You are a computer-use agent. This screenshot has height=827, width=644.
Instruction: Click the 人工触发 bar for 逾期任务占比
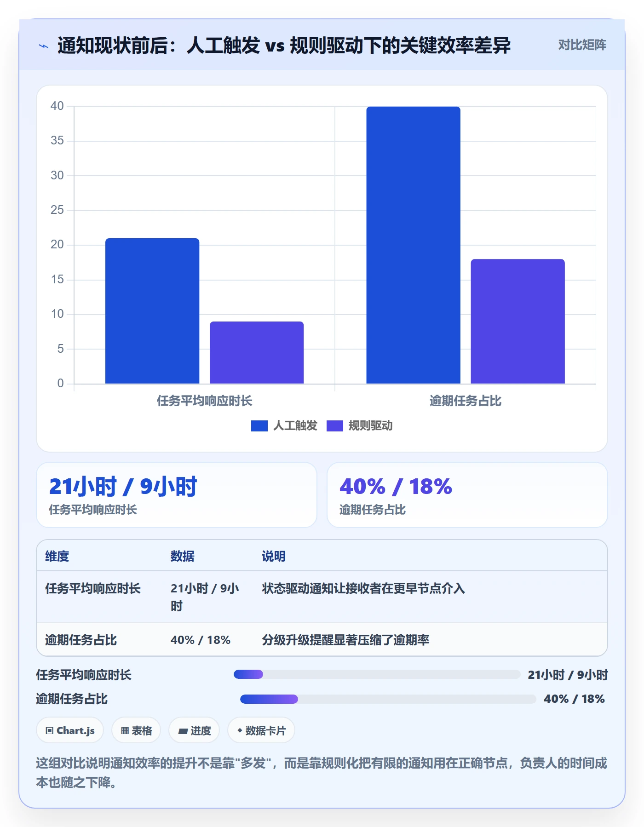pos(413,245)
